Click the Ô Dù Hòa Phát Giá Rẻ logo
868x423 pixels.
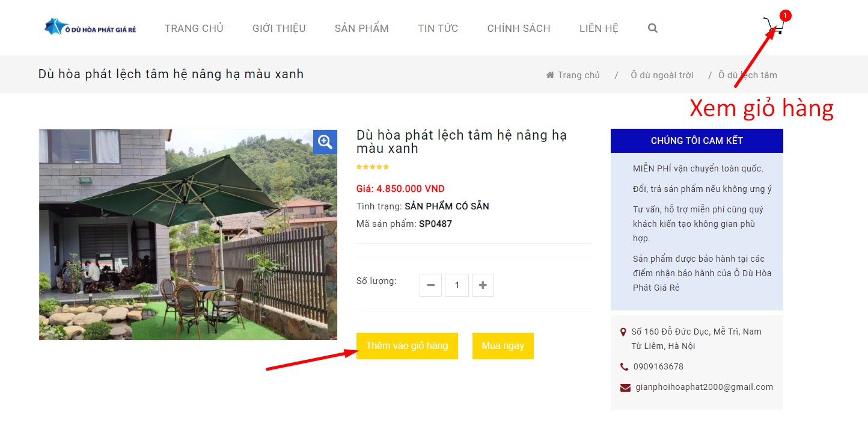click(x=90, y=27)
